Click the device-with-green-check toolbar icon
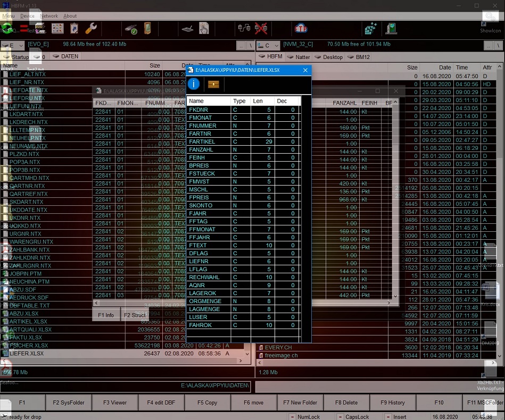 pos(131,29)
